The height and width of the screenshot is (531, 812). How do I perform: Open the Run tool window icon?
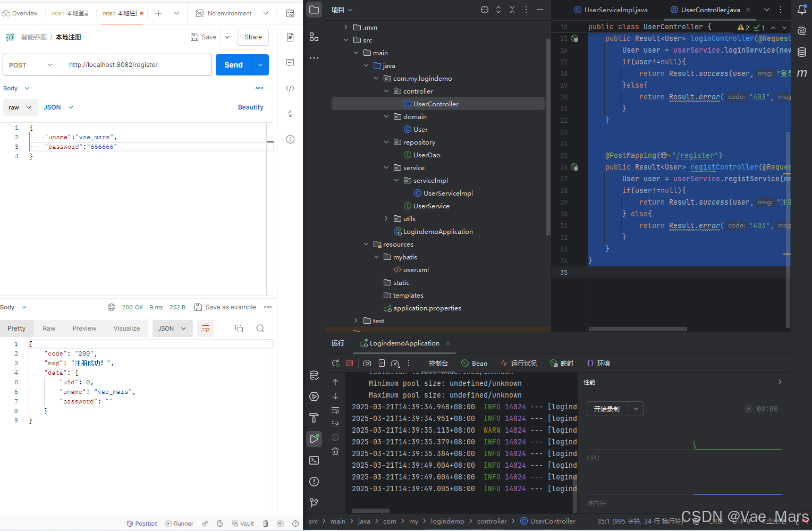314,439
